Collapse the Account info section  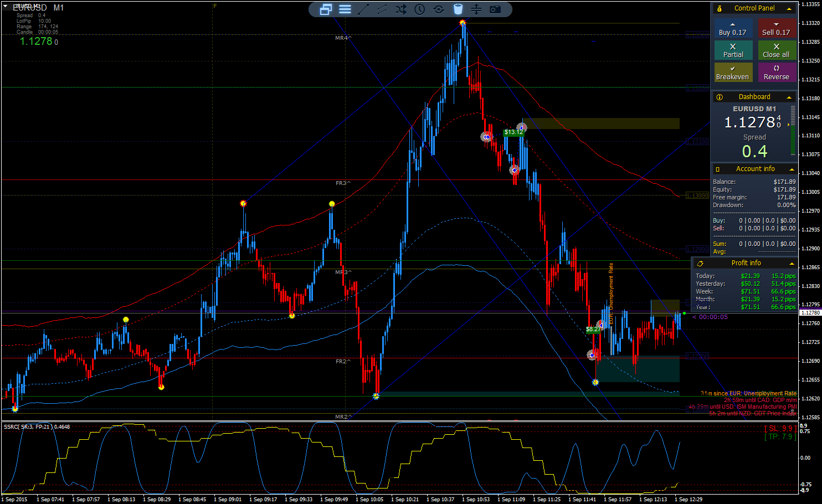point(792,169)
